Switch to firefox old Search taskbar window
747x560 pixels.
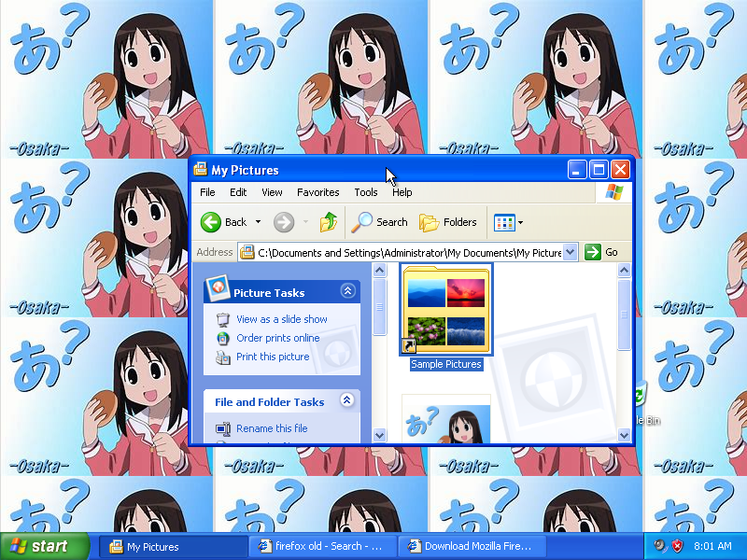coord(323,547)
